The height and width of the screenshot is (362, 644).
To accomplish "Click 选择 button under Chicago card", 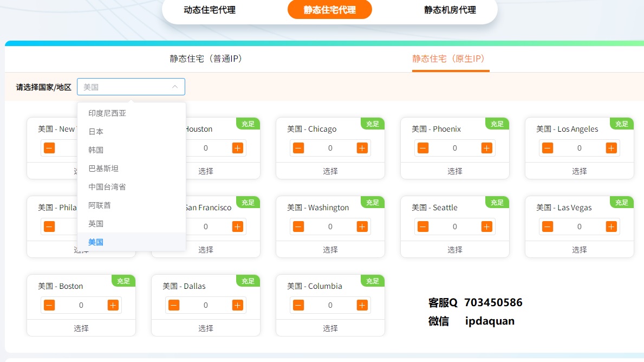I will [330, 171].
